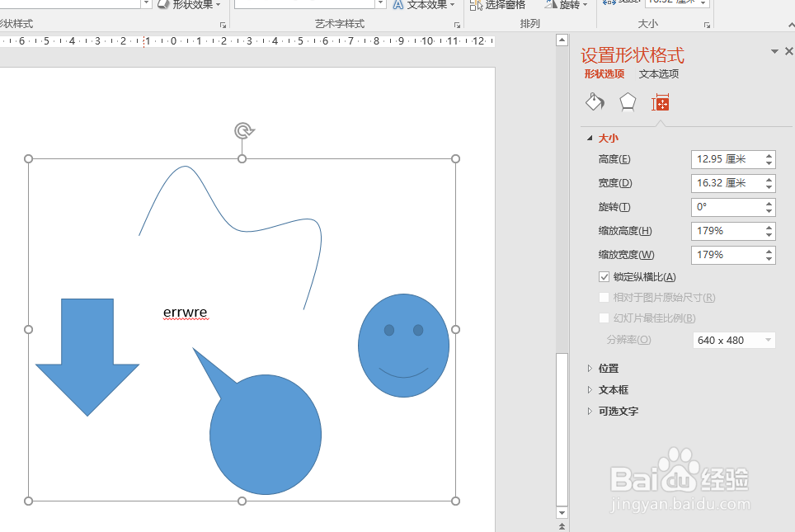This screenshot has width=795, height=532.
Task: Select the 效果 pentagon icon
Action: click(628, 101)
